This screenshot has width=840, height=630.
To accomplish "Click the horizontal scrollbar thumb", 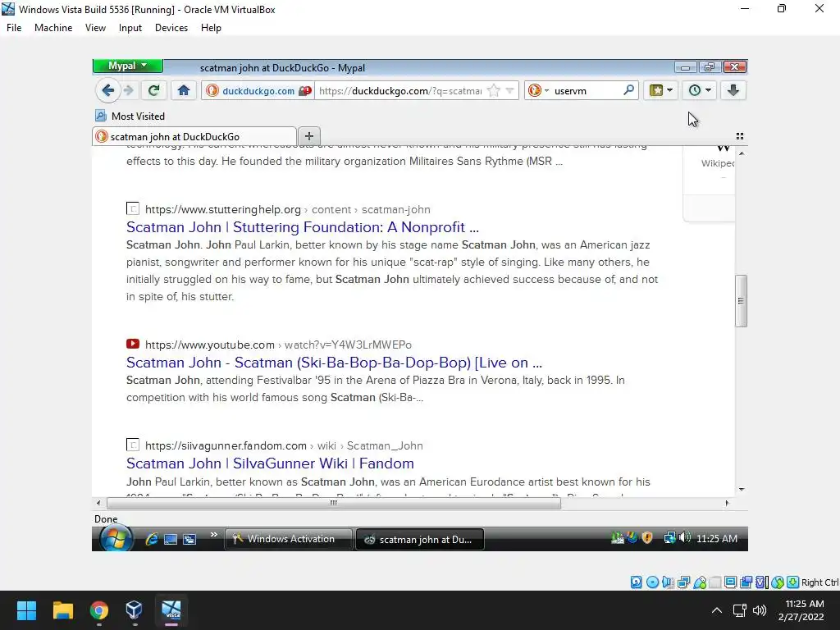I will pyautogui.click(x=334, y=503).
